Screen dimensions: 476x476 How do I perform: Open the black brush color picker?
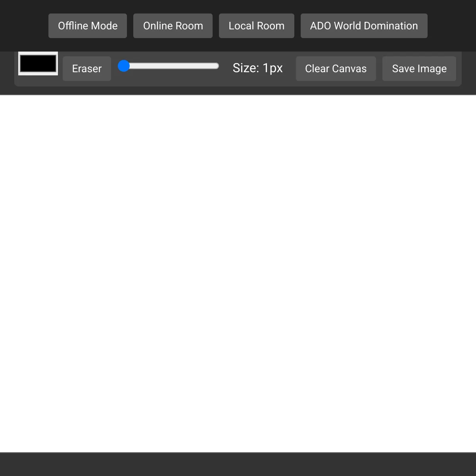(38, 63)
